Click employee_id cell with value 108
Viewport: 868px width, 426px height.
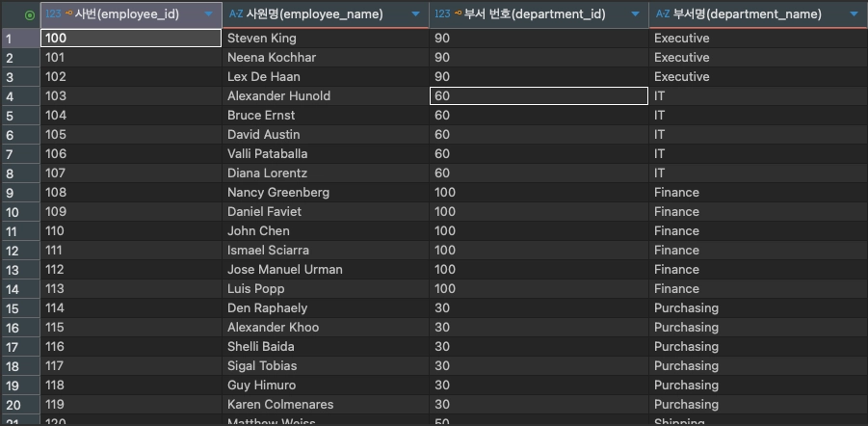(x=131, y=193)
